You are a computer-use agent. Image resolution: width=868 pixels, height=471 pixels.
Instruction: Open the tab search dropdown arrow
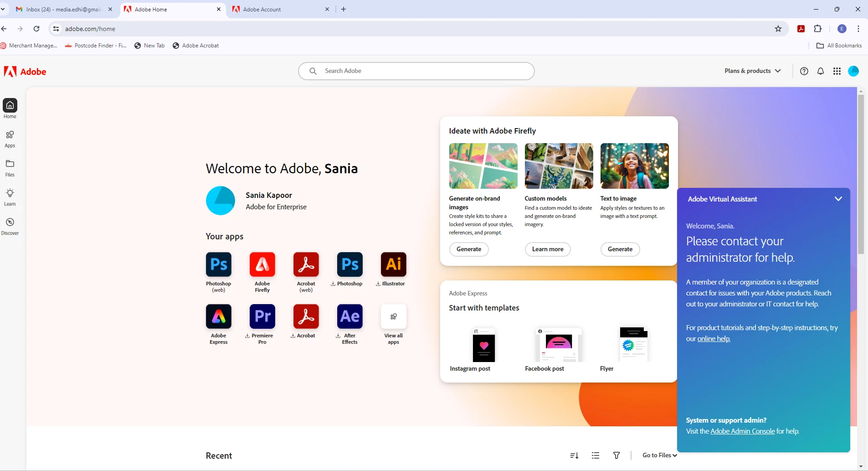(3, 9)
